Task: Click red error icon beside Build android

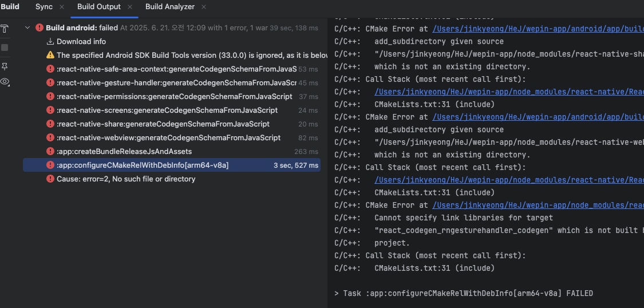Action: (39, 27)
